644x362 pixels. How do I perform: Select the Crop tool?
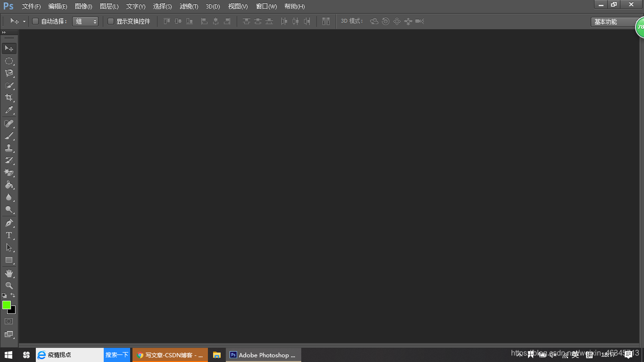tap(9, 98)
